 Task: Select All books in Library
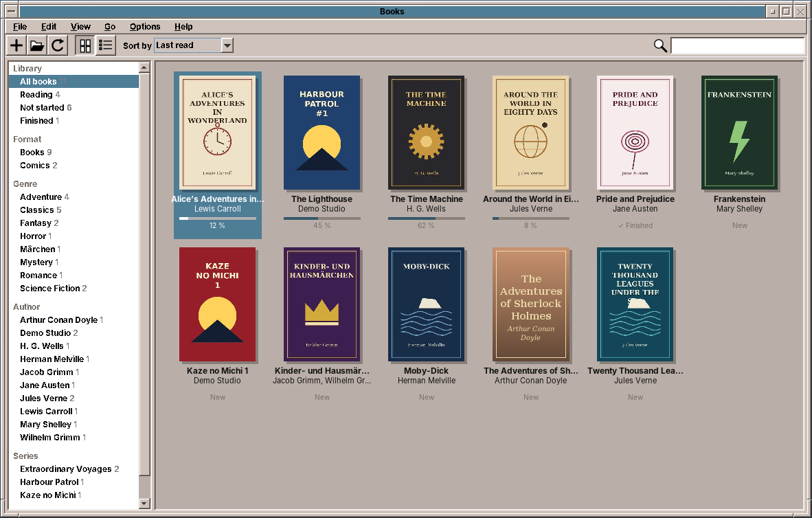(74, 81)
